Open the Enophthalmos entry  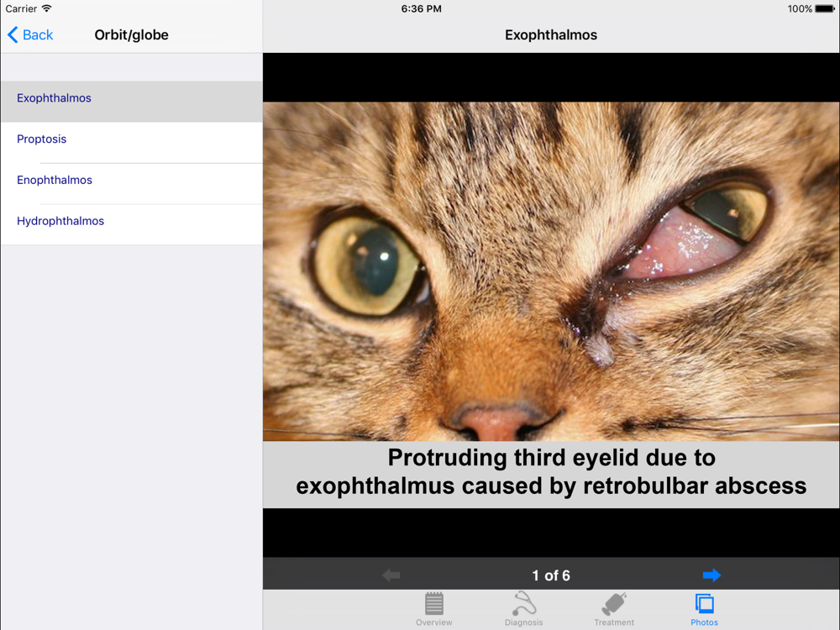pyautogui.click(x=131, y=183)
